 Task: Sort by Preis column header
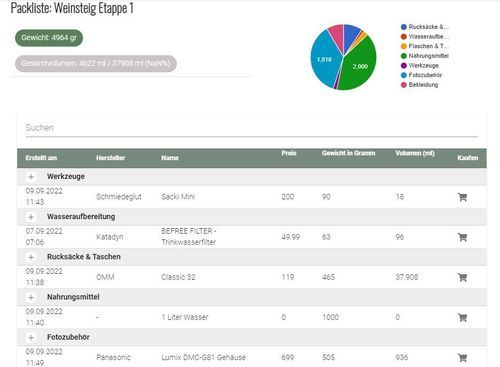[289, 153]
